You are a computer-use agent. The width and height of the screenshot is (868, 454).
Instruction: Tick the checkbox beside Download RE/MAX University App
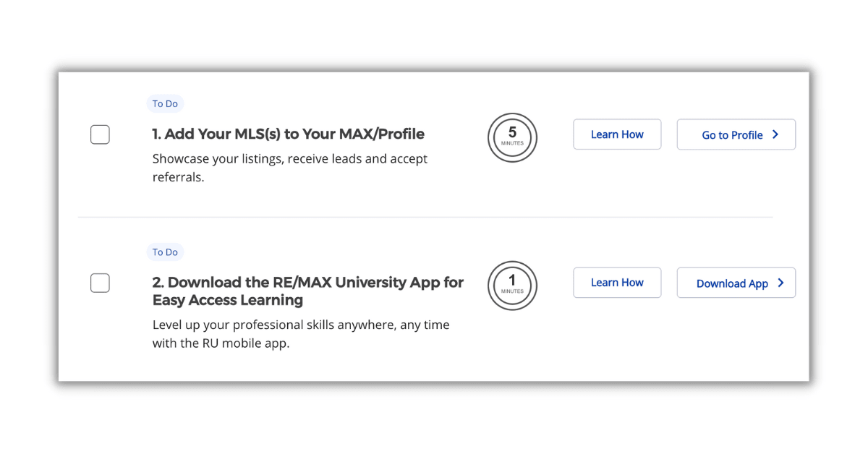100,283
